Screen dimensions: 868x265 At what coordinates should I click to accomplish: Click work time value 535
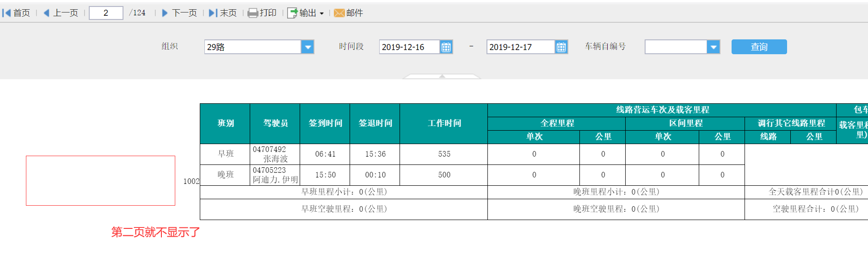[x=444, y=154]
